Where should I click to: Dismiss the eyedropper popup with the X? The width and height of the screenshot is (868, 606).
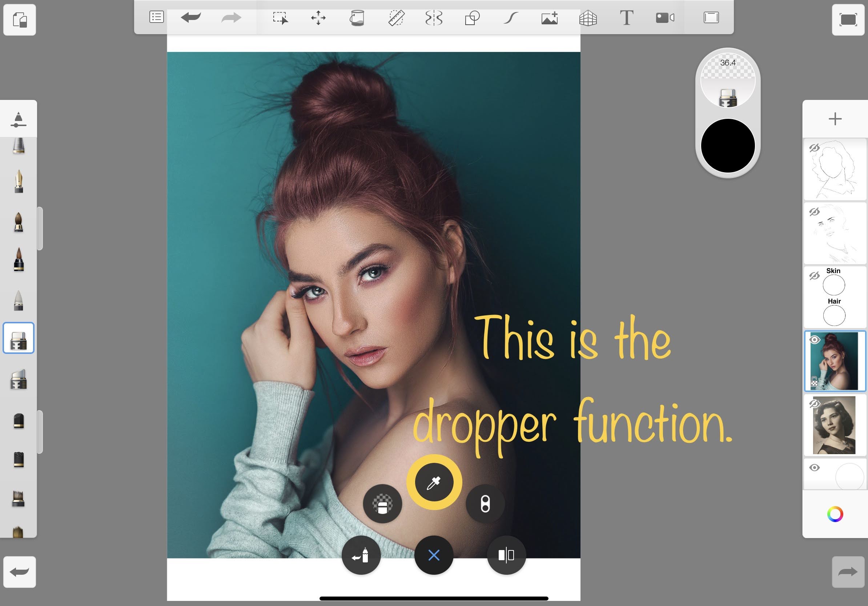point(434,555)
